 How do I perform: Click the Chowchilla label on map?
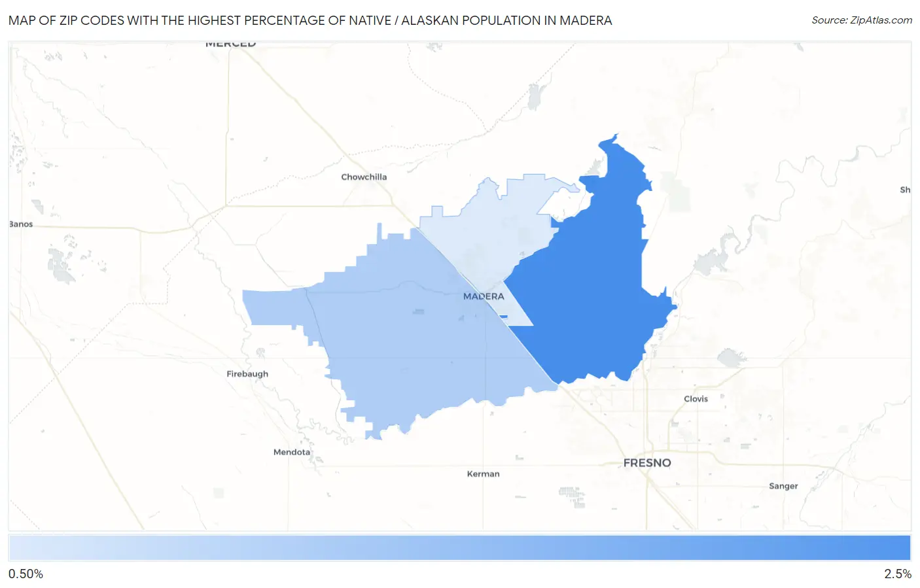[364, 177]
